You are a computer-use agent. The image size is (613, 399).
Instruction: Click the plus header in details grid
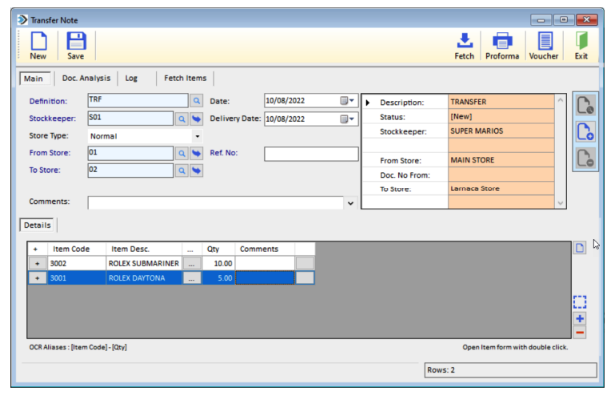(x=36, y=249)
